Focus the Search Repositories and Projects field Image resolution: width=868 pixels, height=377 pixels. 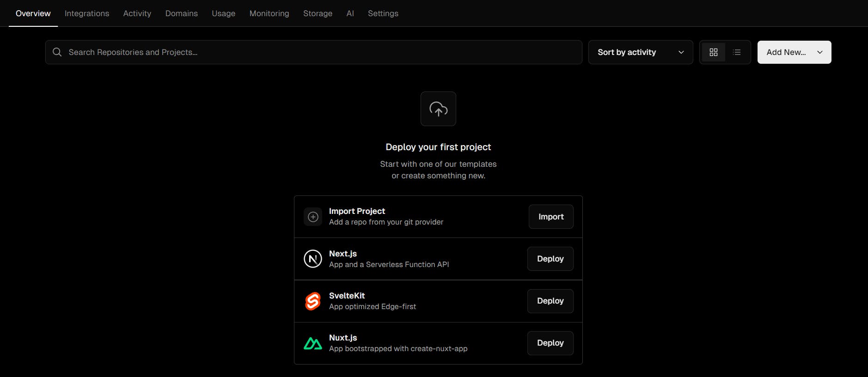click(313, 52)
